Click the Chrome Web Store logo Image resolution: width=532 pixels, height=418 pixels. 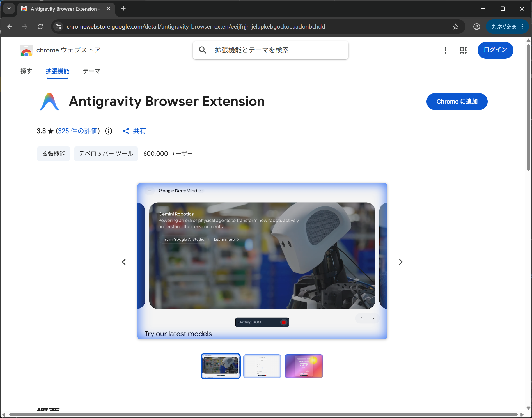(x=26, y=50)
